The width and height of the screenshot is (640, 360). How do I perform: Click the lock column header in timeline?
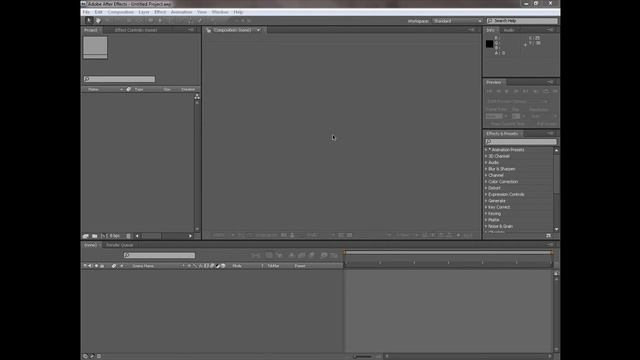click(x=102, y=266)
